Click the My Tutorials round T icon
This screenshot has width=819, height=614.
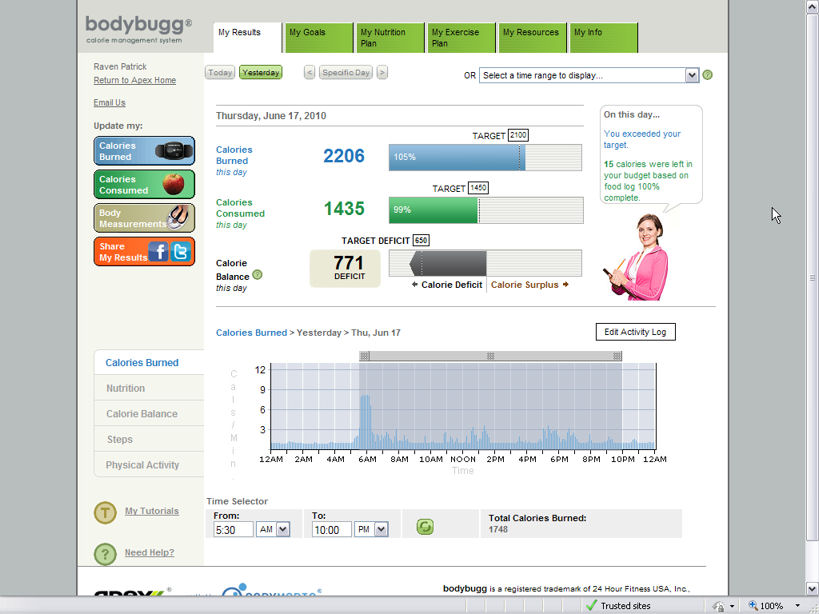105,513
